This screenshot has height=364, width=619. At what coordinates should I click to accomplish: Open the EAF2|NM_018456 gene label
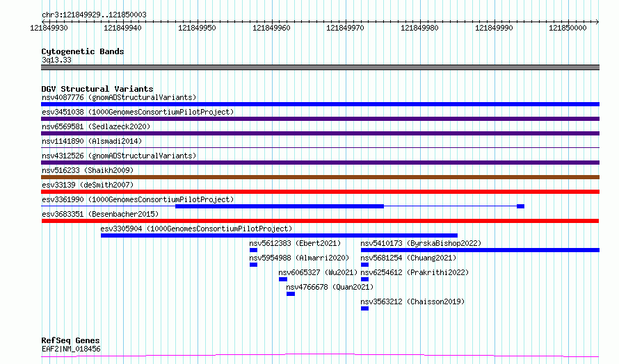(71, 349)
